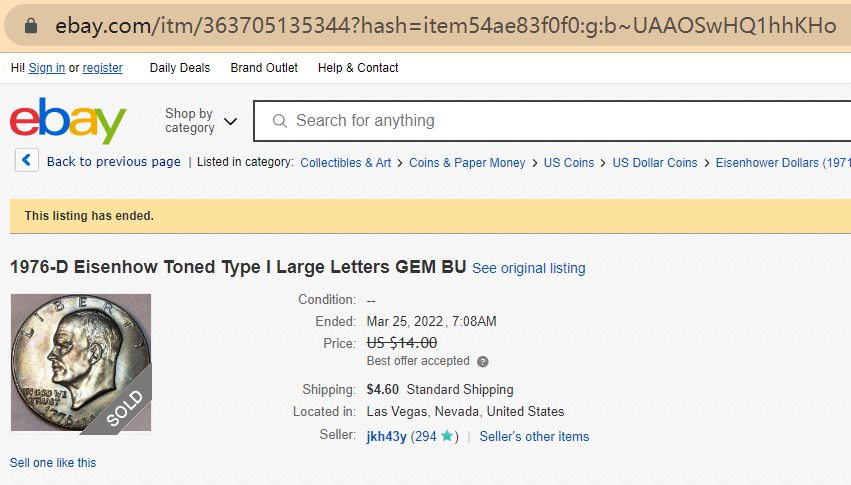Viewport: 851px width, 485px height.
Task: Click the sold Eisenhower coin thumbnail
Action: (81, 363)
